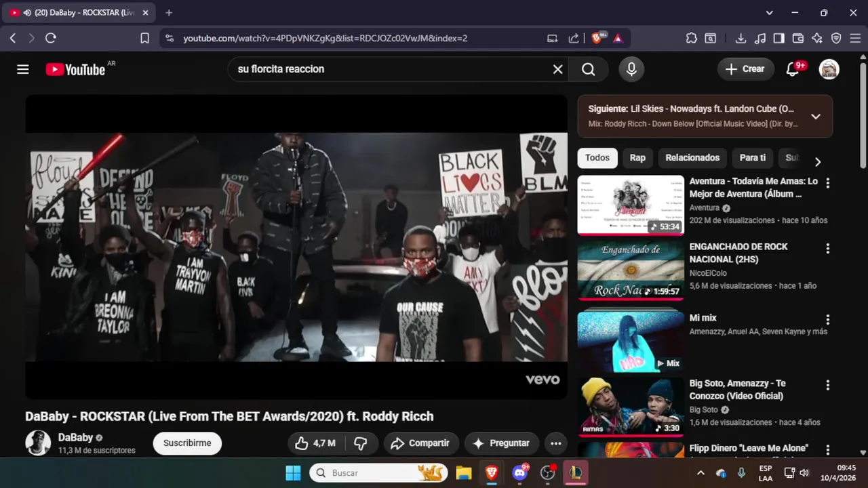Show hidden system tray icons
This screenshot has height=488, width=868.
point(701,473)
